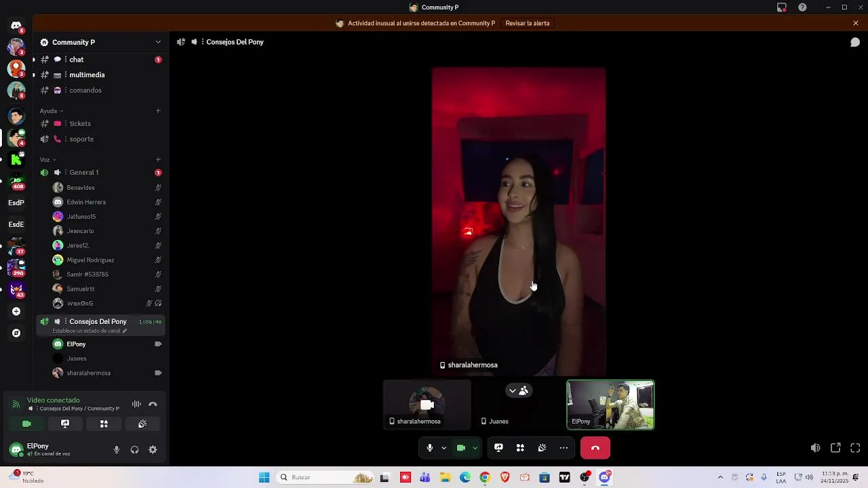Click Revisar la alerta button

click(528, 23)
